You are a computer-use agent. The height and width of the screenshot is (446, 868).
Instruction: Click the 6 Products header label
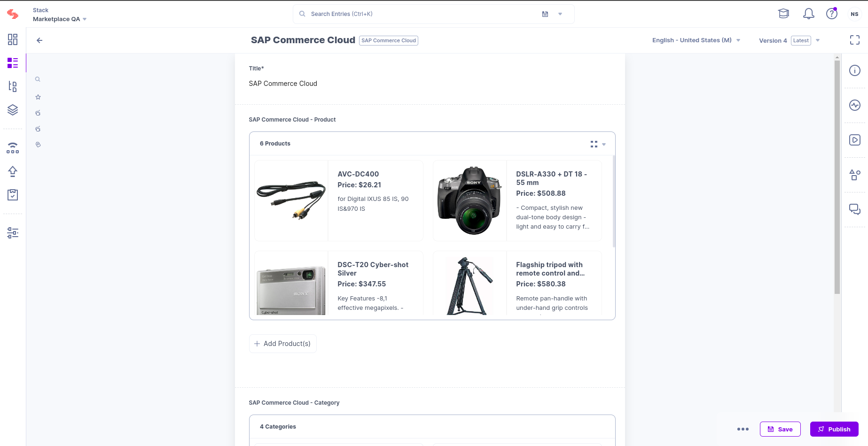pyautogui.click(x=275, y=144)
